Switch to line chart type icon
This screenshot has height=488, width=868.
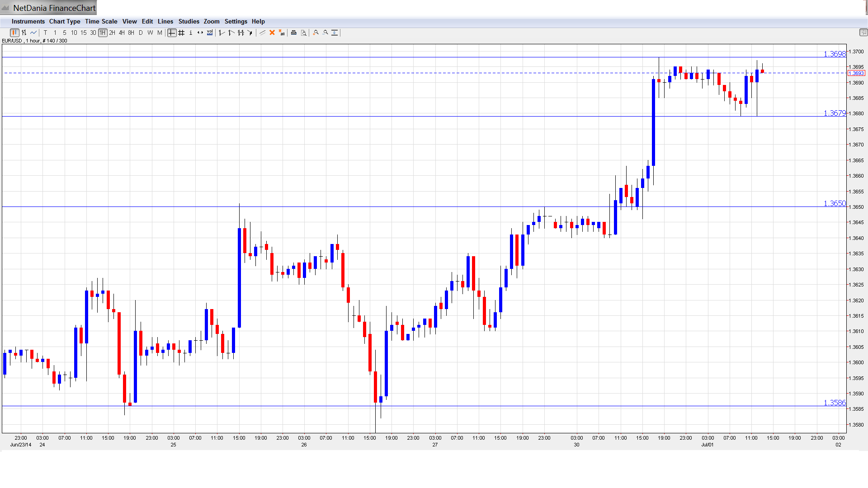pos(33,33)
